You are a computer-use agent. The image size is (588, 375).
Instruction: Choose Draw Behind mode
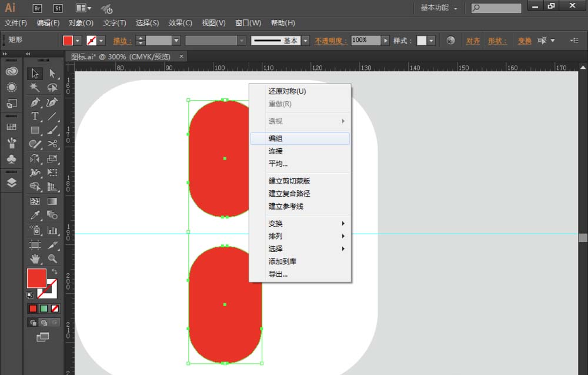point(44,323)
